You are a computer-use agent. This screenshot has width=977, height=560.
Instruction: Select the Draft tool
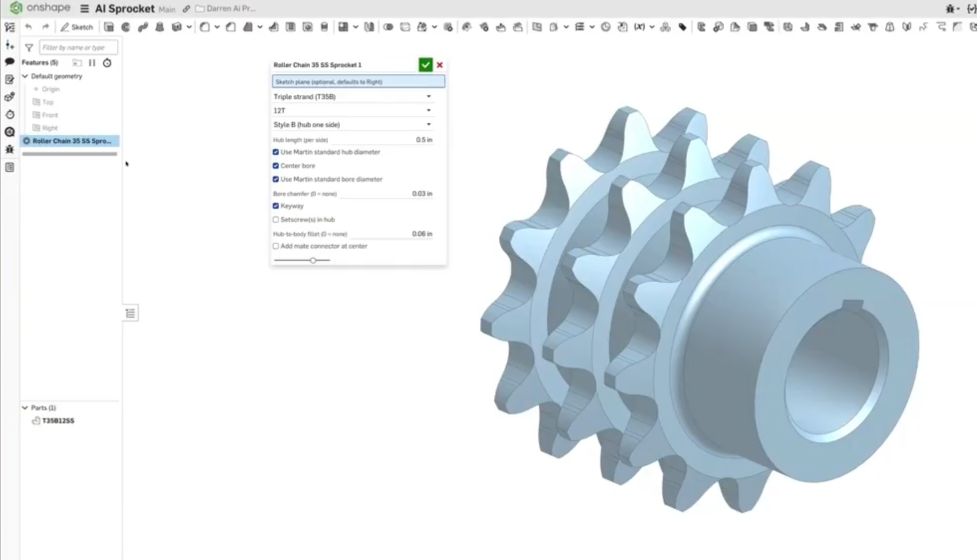click(247, 27)
